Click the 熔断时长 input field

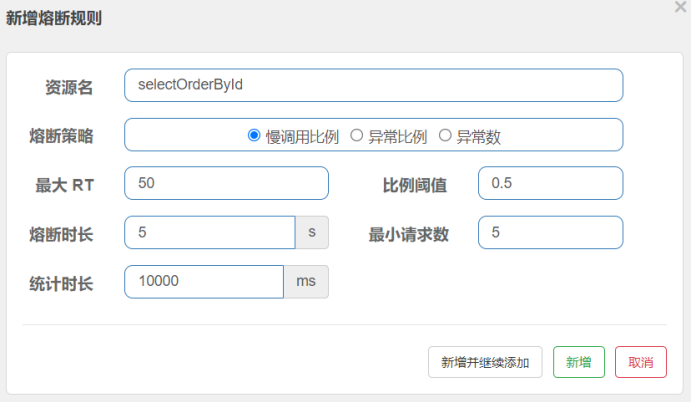coord(210,233)
